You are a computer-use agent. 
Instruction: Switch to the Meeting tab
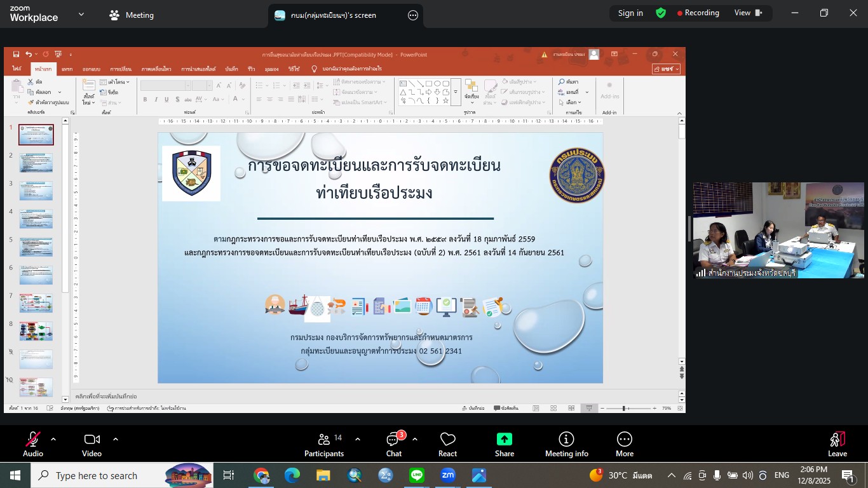[x=132, y=15]
